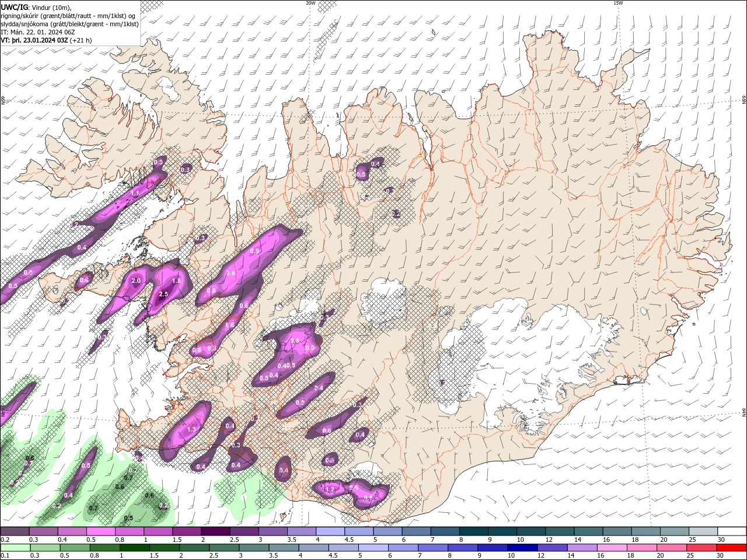This screenshot has height=560, width=747.
Task: Click the 1.2 snowfall value near the south coast
Action: point(330,489)
